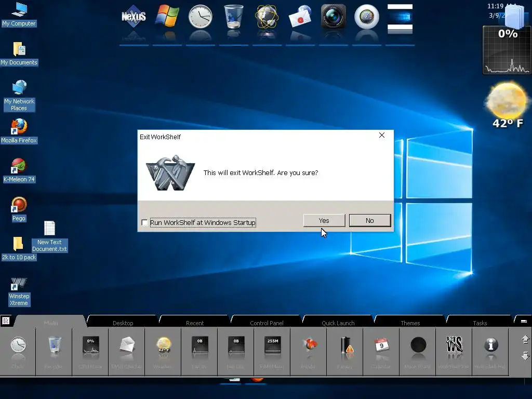Launch K-Meleon 74 desktop shortcut

[x=19, y=170]
